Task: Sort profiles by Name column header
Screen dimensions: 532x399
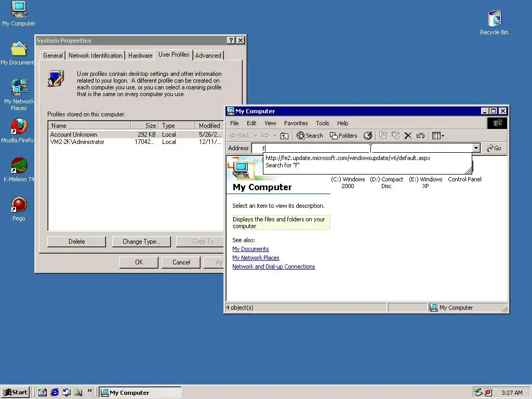Action: [x=89, y=126]
